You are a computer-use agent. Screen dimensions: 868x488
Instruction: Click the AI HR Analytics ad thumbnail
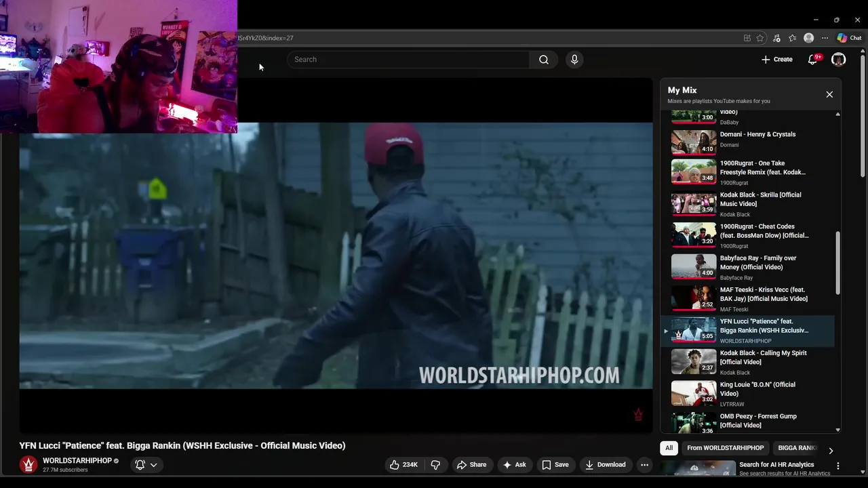(x=697, y=468)
